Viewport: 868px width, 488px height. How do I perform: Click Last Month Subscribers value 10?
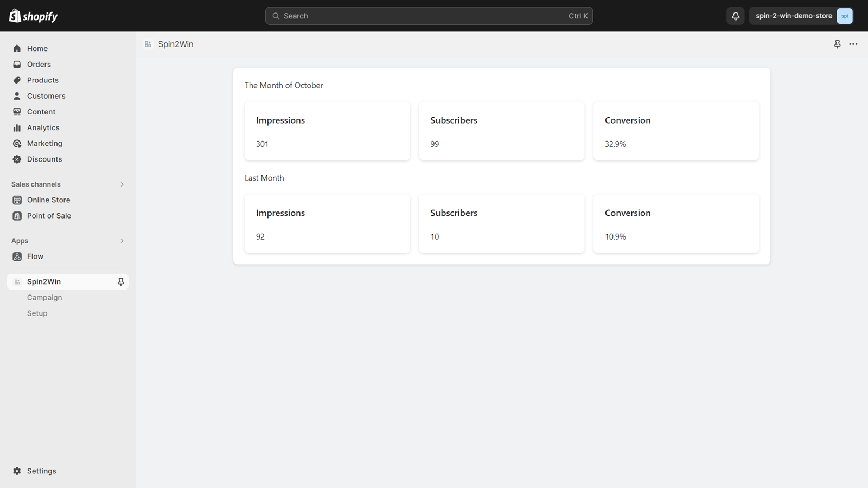point(435,236)
